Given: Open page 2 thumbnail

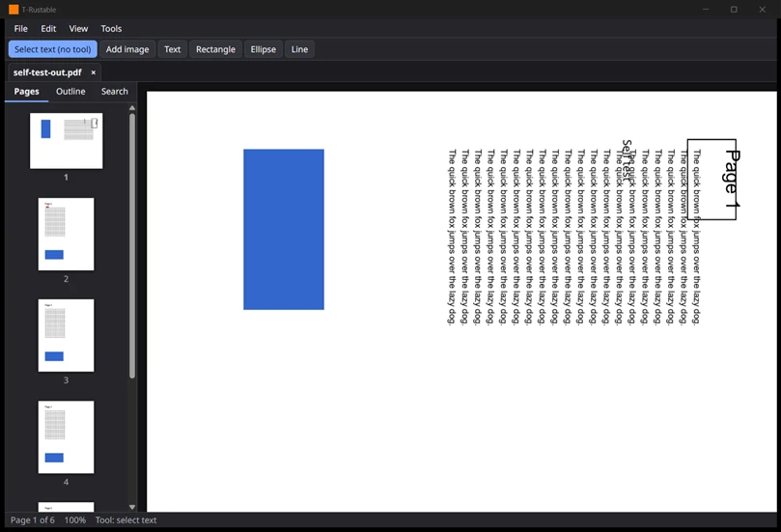Looking at the screenshot, I should pyautogui.click(x=67, y=234).
